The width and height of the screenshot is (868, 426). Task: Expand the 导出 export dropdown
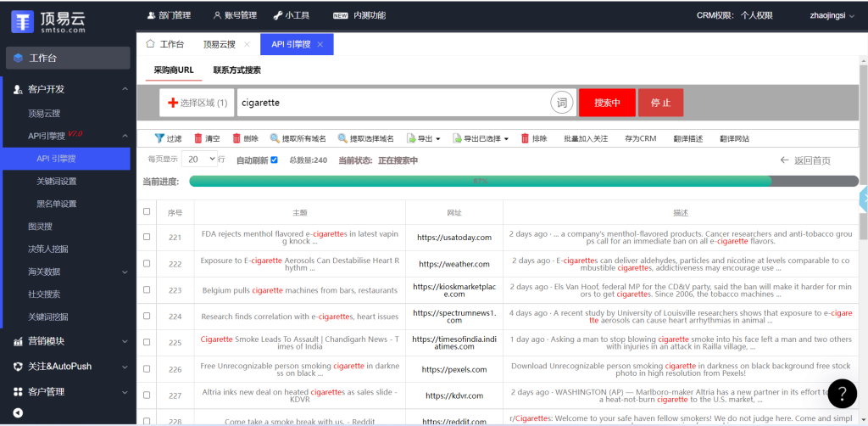pyautogui.click(x=424, y=138)
